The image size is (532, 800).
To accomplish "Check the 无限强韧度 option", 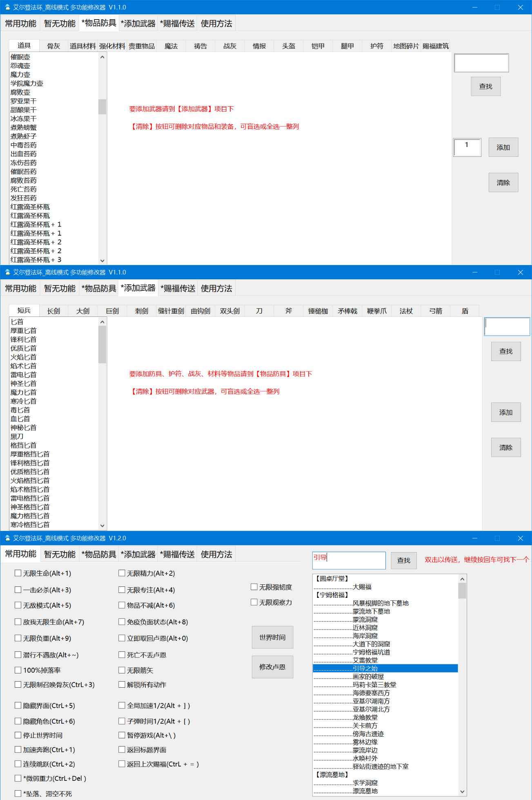I will (254, 587).
